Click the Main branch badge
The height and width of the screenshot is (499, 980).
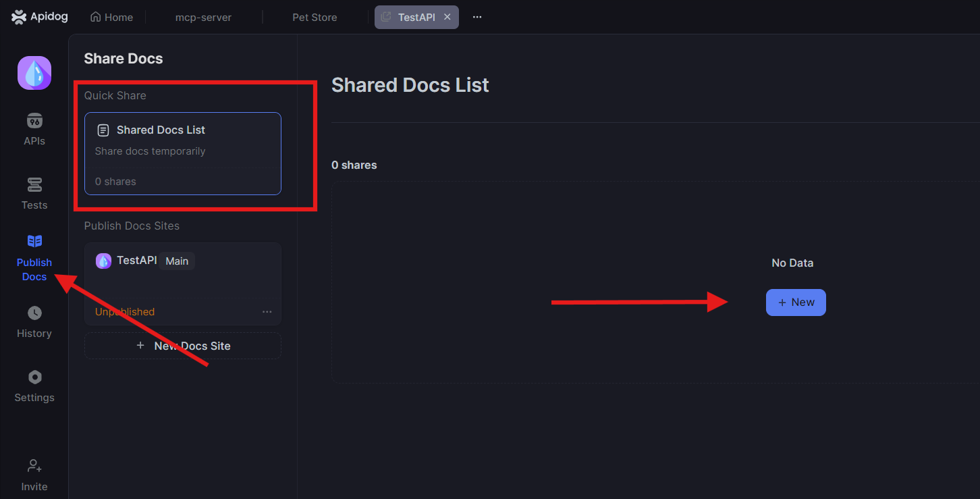177,261
